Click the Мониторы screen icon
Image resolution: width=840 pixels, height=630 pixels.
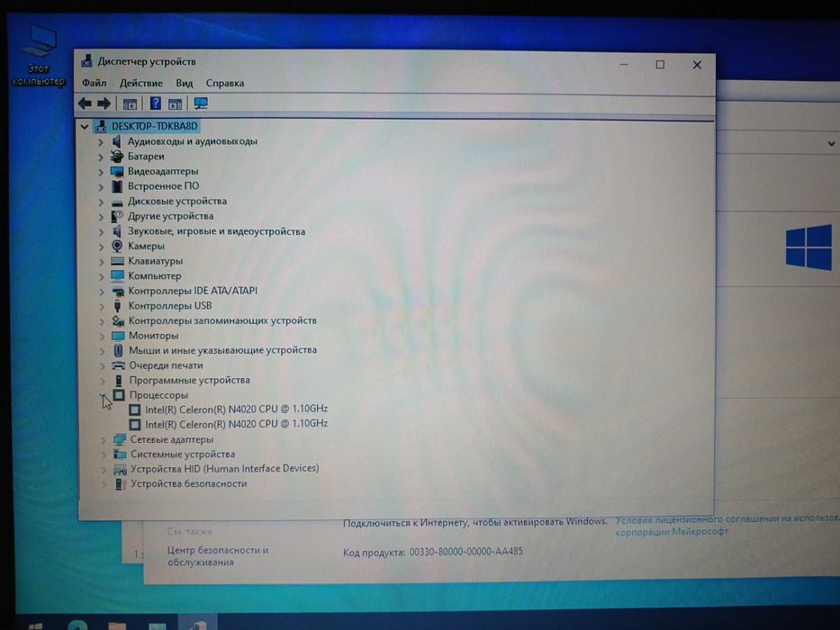(118, 336)
